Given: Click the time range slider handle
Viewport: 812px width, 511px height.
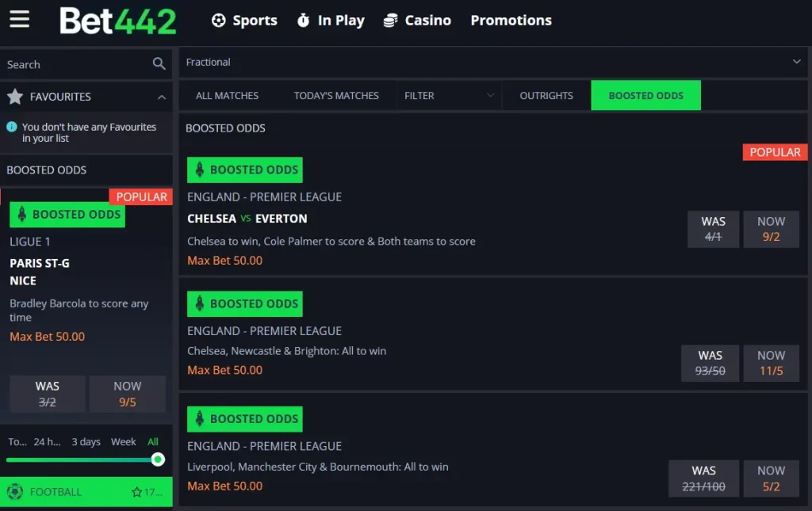Looking at the screenshot, I should [158, 460].
